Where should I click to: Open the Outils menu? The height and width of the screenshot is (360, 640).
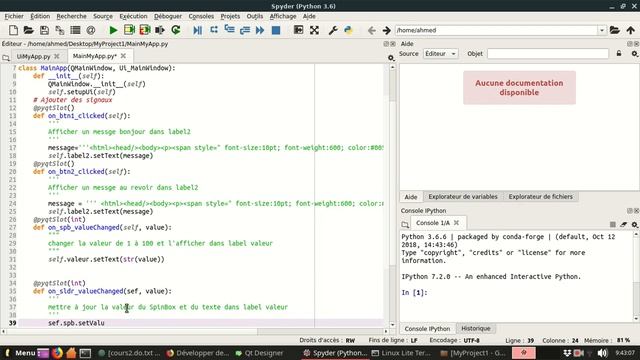coord(255,16)
